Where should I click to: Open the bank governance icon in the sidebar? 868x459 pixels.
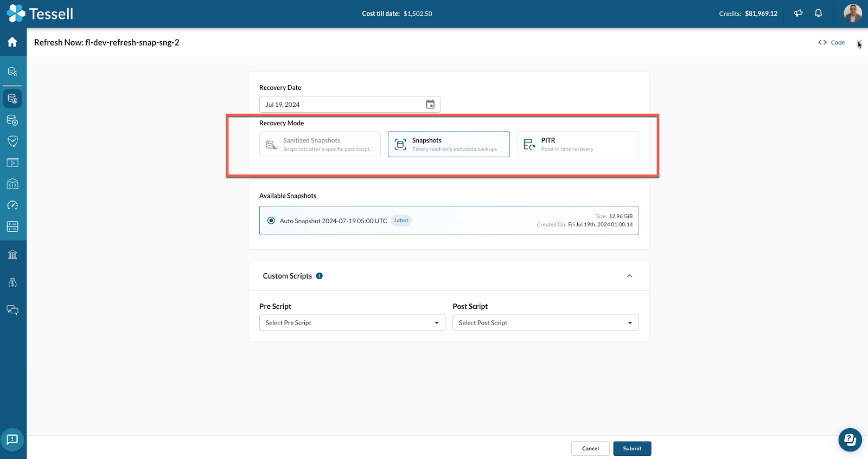pos(12,255)
